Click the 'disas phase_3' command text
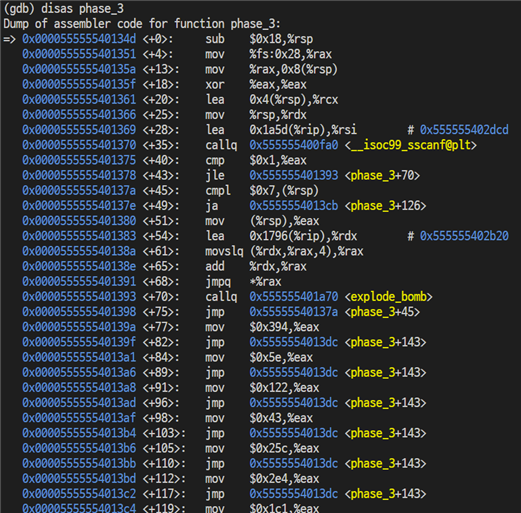The width and height of the screenshot is (521, 513). coord(82,8)
